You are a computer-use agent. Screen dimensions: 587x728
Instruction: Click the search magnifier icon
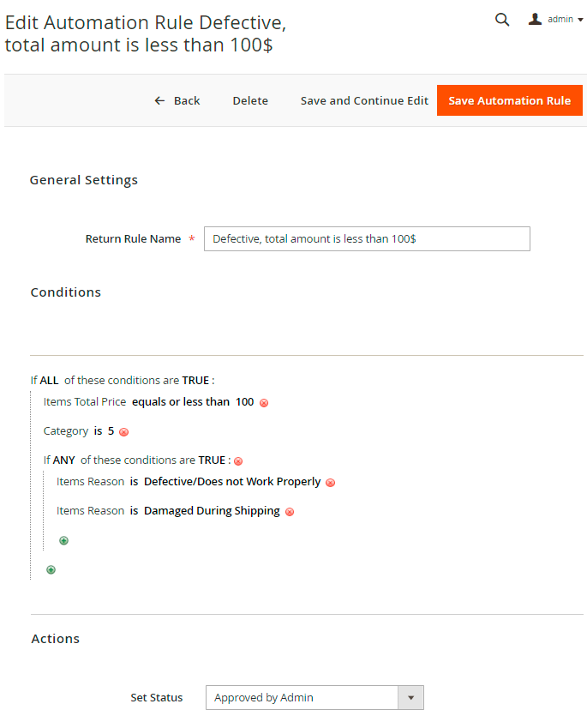502,20
